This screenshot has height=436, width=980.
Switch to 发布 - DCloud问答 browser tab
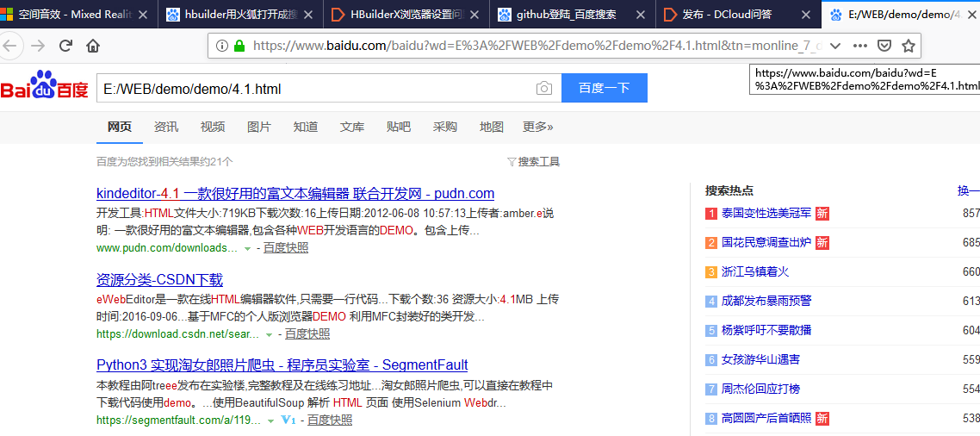pyautogui.click(x=737, y=14)
